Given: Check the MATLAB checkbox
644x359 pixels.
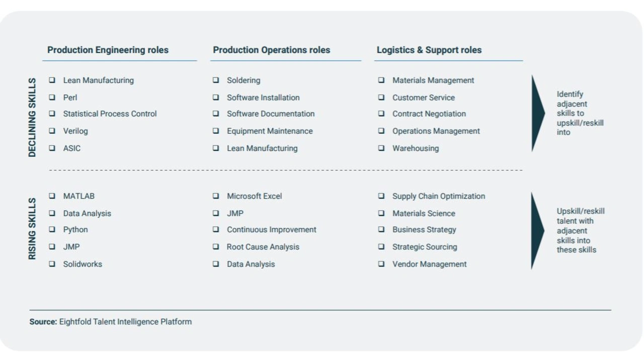Looking at the screenshot, I should point(52,196).
